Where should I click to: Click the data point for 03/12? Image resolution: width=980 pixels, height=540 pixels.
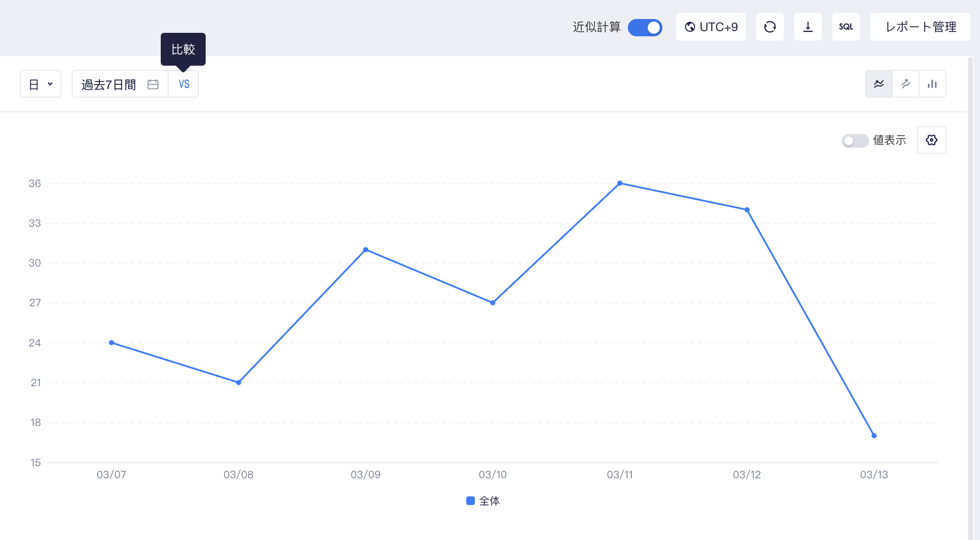tap(747, 210)
